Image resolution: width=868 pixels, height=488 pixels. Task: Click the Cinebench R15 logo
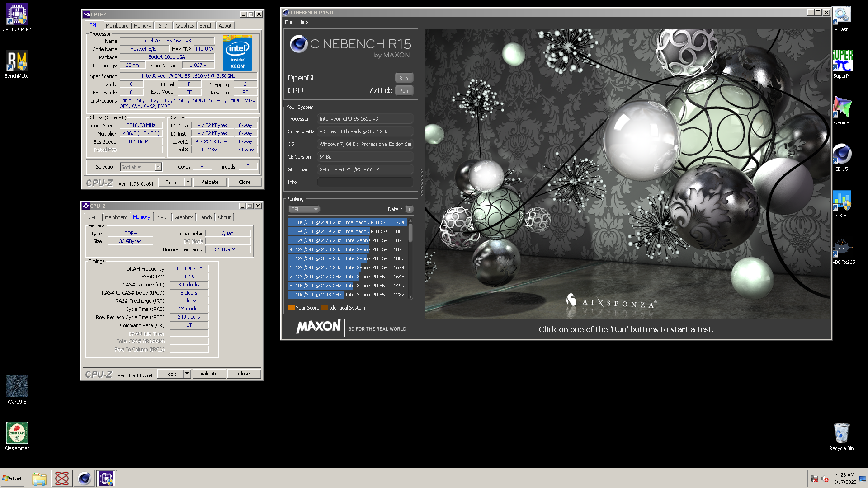(x=350, y=47)
